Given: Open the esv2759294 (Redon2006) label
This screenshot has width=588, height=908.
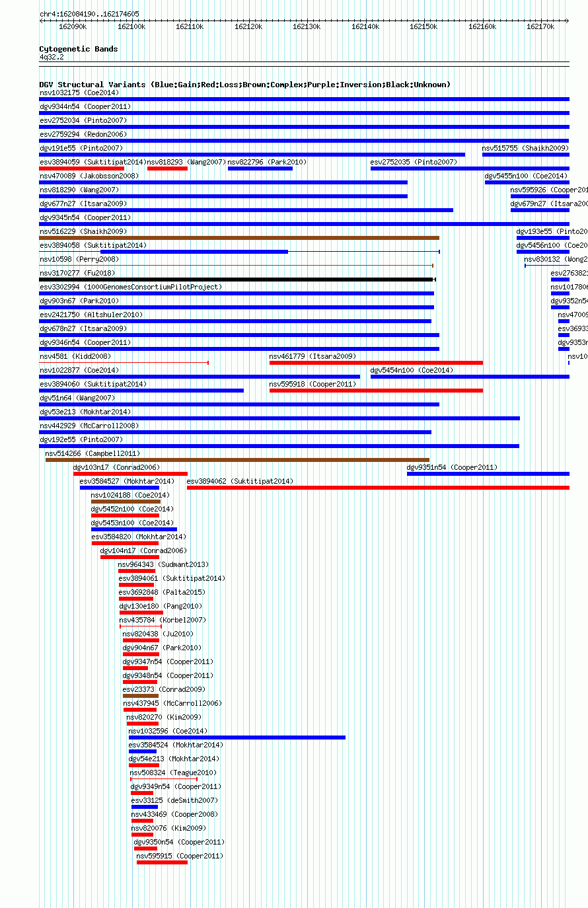Looking at the screenshot, I should [83, 134].
